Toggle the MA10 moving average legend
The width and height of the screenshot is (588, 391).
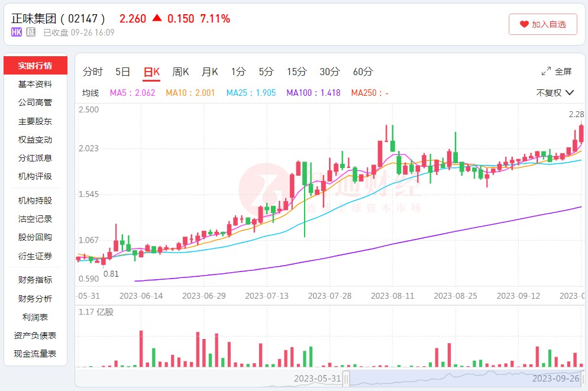pos(190,93)
